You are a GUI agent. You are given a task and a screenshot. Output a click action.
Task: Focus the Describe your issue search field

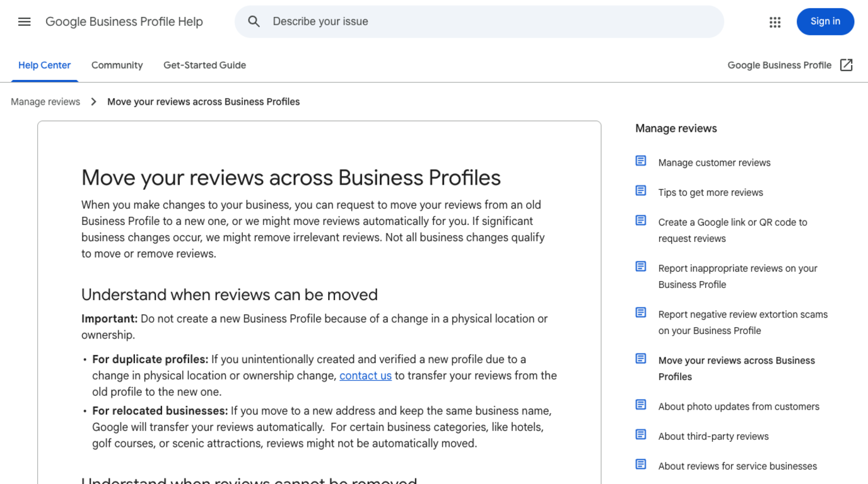pos(479,21)
